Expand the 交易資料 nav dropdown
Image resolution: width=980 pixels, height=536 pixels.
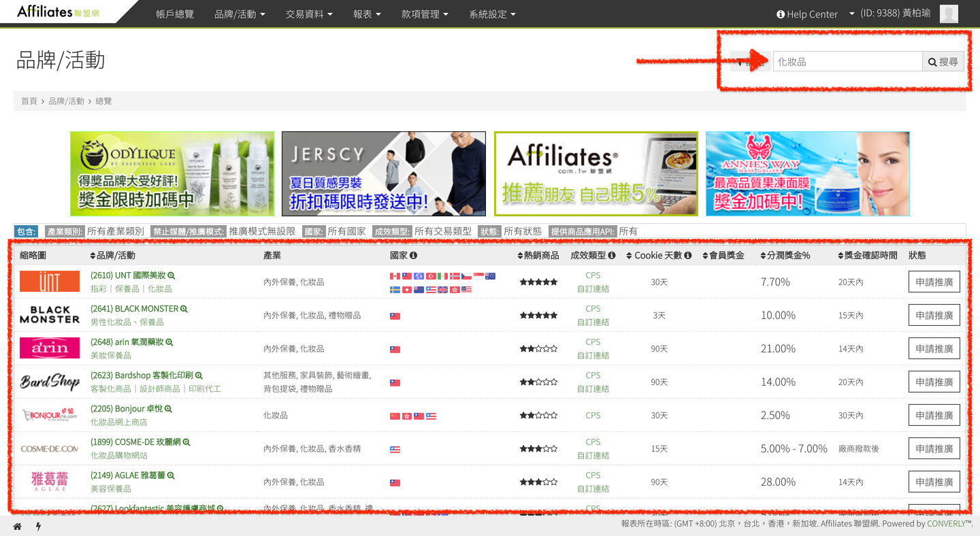click(x=309, y=14)
